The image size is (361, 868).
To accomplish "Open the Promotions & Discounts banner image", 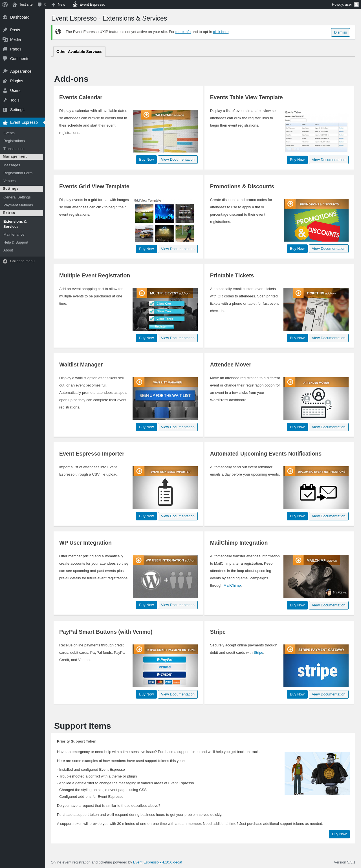I will pyautogui.click(x=316, y=220).
